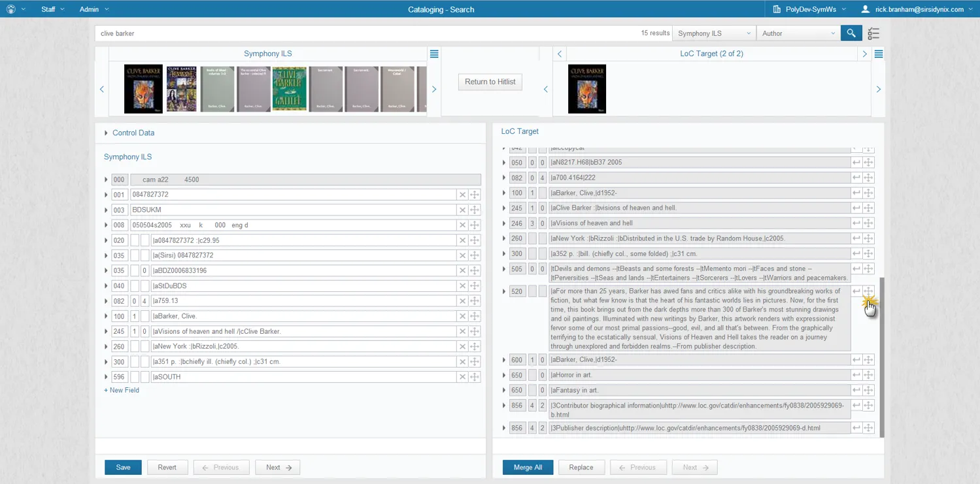Open the LoC Target panel menu icon

[x=879, y=54]
